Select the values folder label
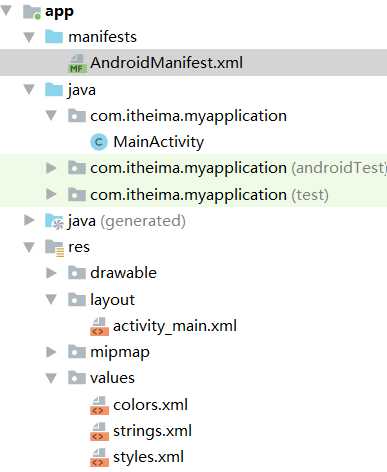Viewport: 387px width, 472px height. [112, 378]
